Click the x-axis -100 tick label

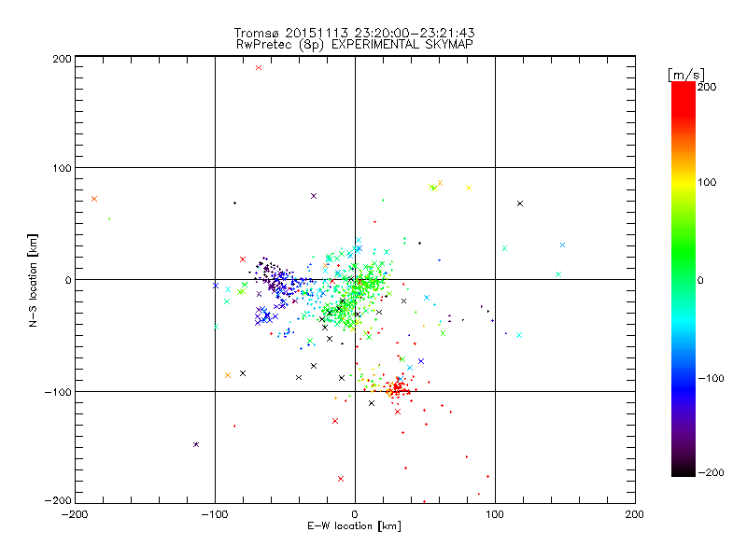point(215,514)
